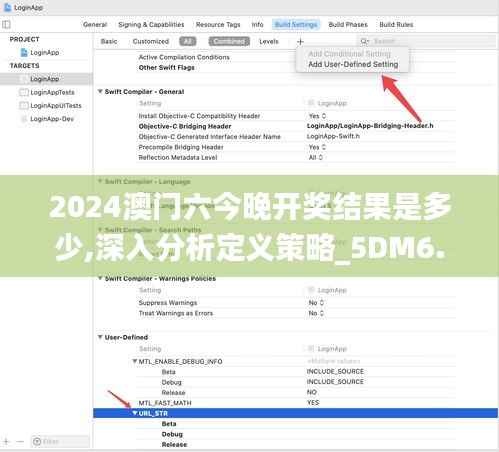
Task: Click the plus add setting button
Action: pyautogui.click(x=300, y=42)
